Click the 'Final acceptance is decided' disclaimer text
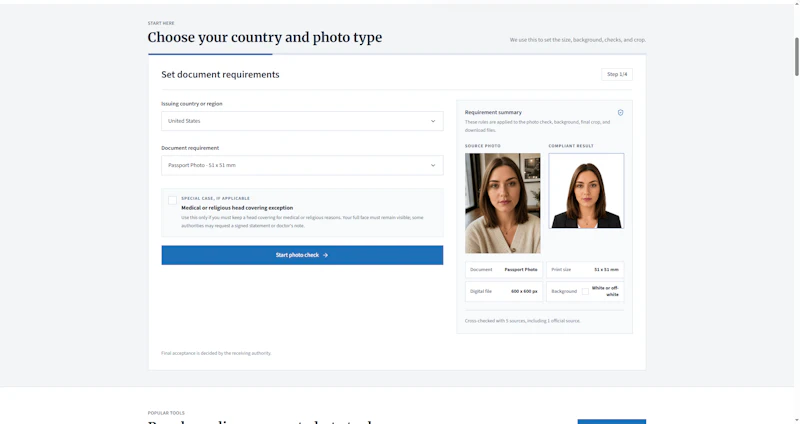 tap(216, 353)
